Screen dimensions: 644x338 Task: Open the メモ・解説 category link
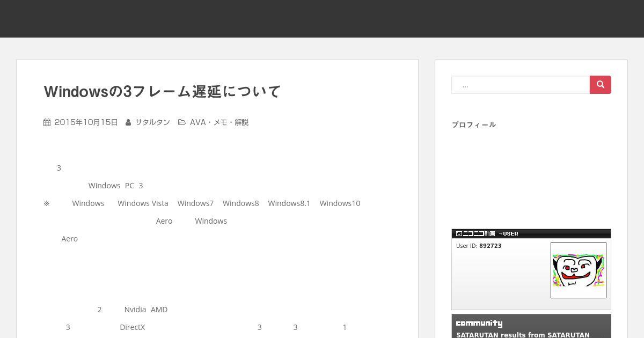point(231,122)
